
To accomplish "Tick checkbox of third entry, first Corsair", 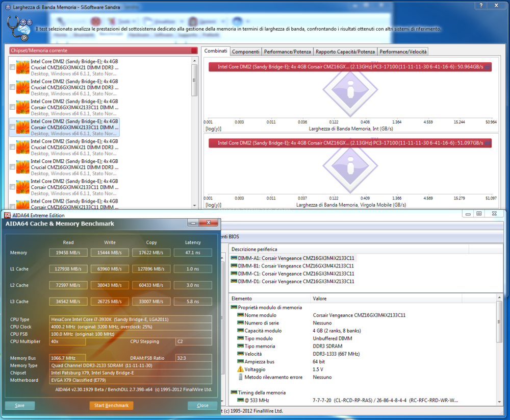I will [12, 107].
